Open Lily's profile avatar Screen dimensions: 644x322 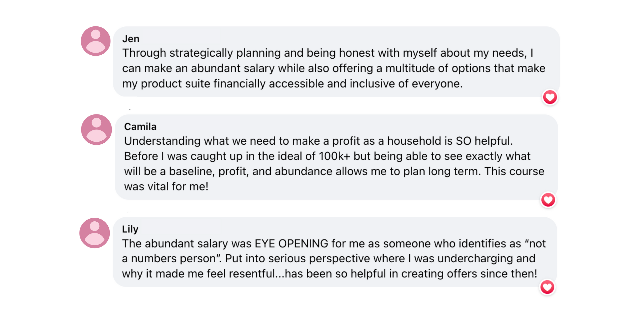coord(95,233)
